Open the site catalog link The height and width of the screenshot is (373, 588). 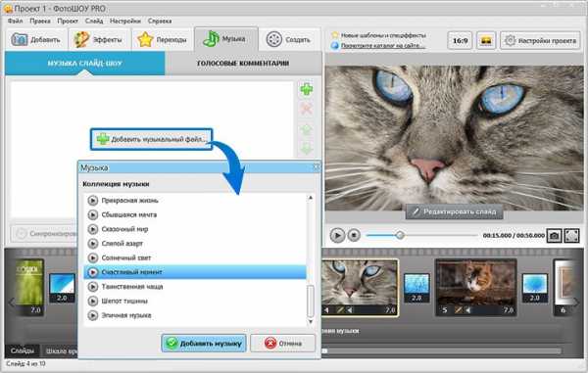click(x=383, y=46)
